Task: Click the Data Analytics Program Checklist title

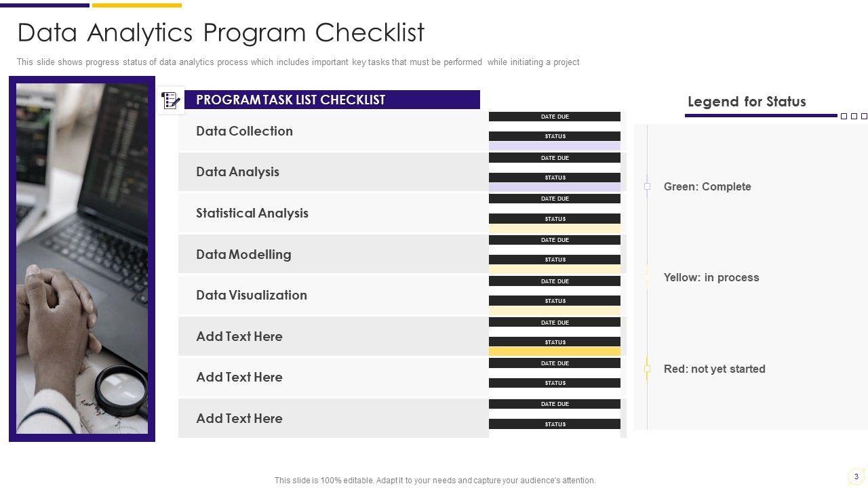Action: click(221, 33)
